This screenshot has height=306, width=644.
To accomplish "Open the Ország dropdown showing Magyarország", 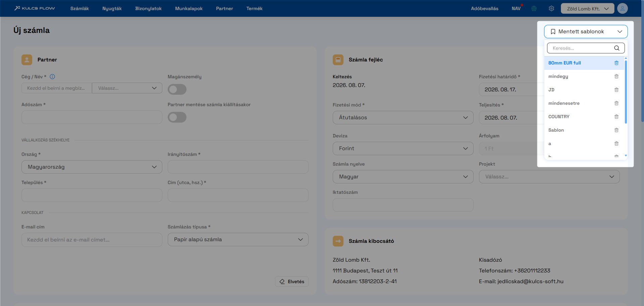I will coord(92,167).
